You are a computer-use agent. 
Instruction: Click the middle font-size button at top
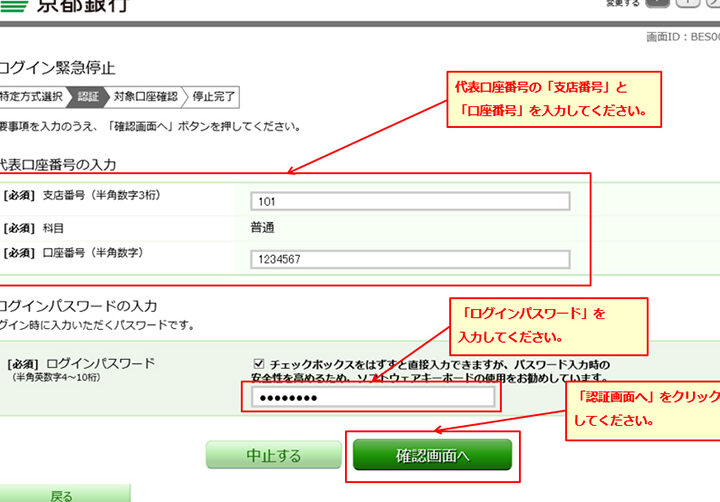click(689, 4)
